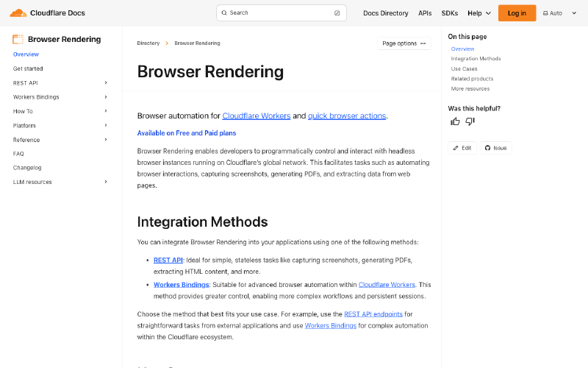Click the Browser Rendering sidebar icon
Viewport: 588px width, 368px height.
click(x=18, y=40)
